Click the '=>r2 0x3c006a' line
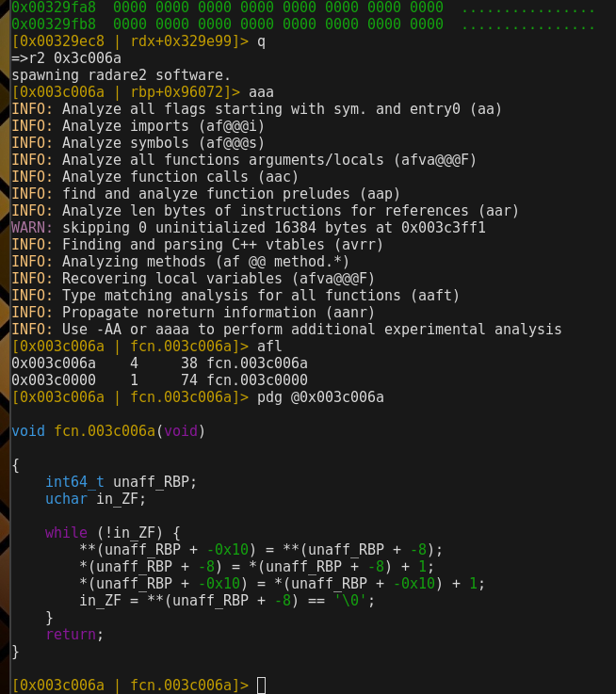This screenshot has width=616, height=694. [66, 58]
